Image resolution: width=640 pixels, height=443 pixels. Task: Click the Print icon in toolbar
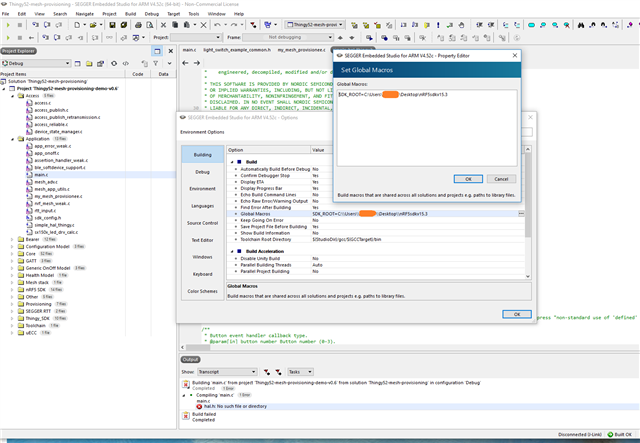point(138,25)
